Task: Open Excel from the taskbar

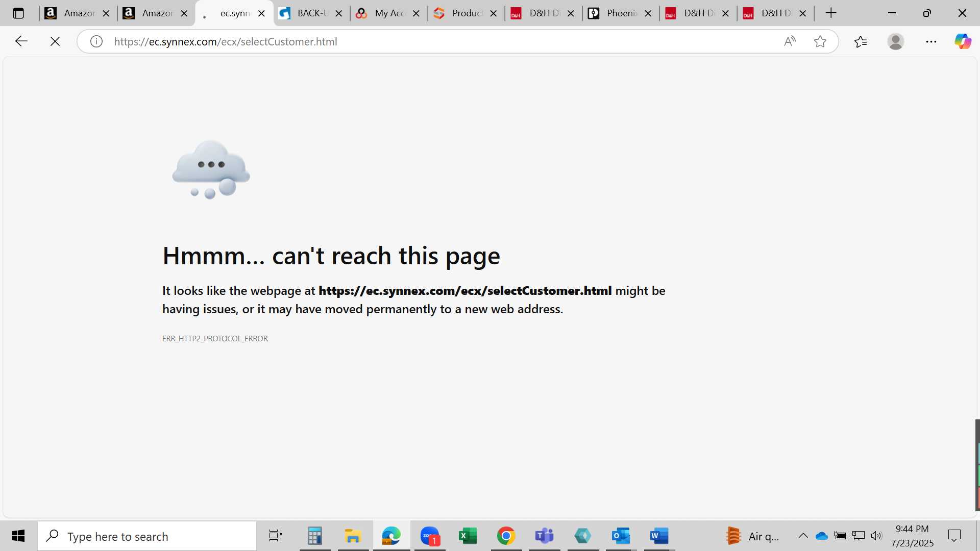Action: coord(468,536)
